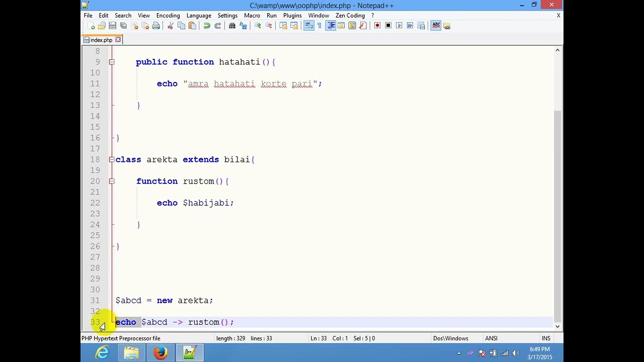The width and height of the screenshot is (644, 362).
Task: Click the Zoom In toolbar icon
Action: tap(258, 26)
